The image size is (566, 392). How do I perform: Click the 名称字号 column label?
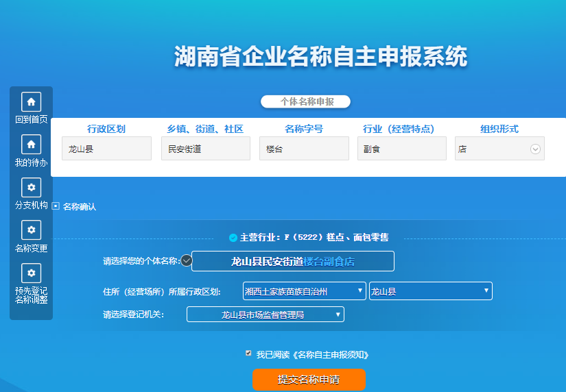tap(304, 129)
